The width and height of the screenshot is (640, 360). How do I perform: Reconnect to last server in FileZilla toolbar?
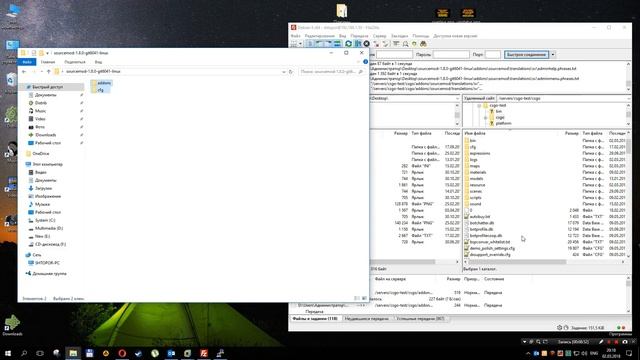pyautogui.click(x=386, y=44)
